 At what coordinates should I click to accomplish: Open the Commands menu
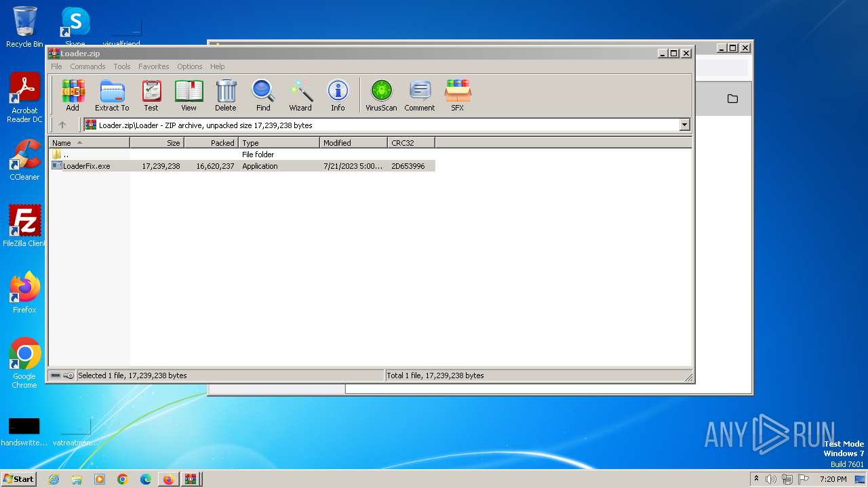(x=87, y=66)
